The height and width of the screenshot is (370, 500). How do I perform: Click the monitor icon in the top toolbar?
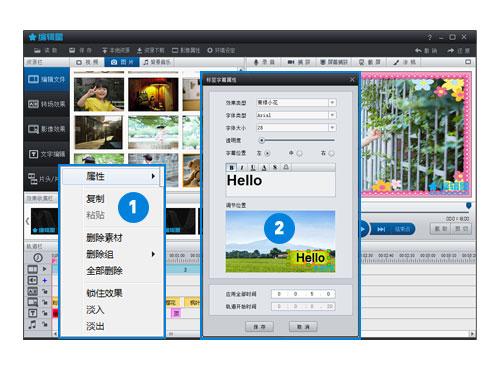175,50
